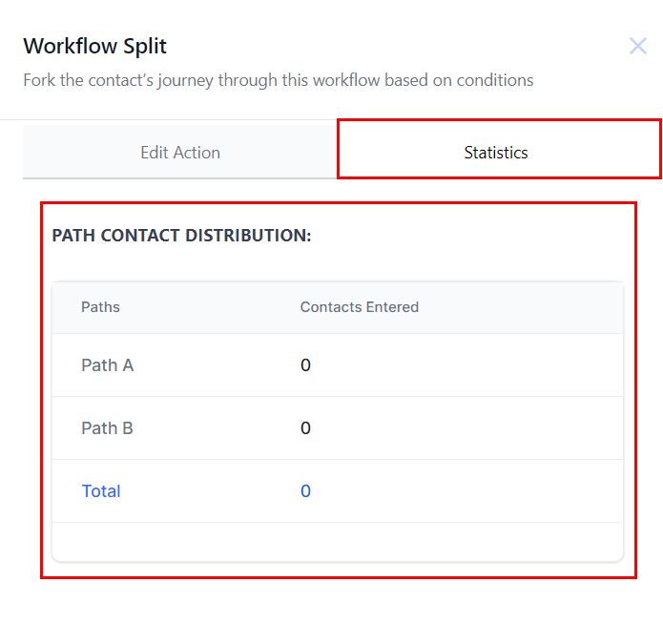Click the fork journey description text
Screen dimensions: 663x644
coord(278,80)
